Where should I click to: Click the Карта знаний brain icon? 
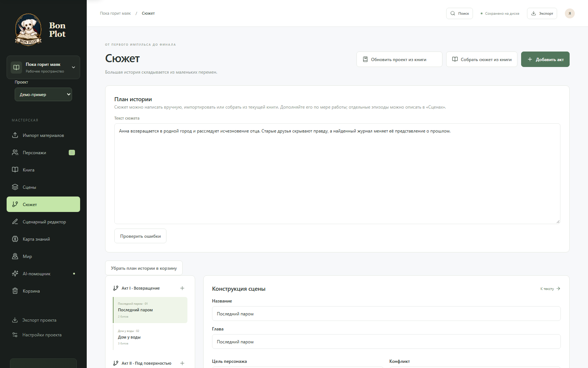(x=15, y=239)
